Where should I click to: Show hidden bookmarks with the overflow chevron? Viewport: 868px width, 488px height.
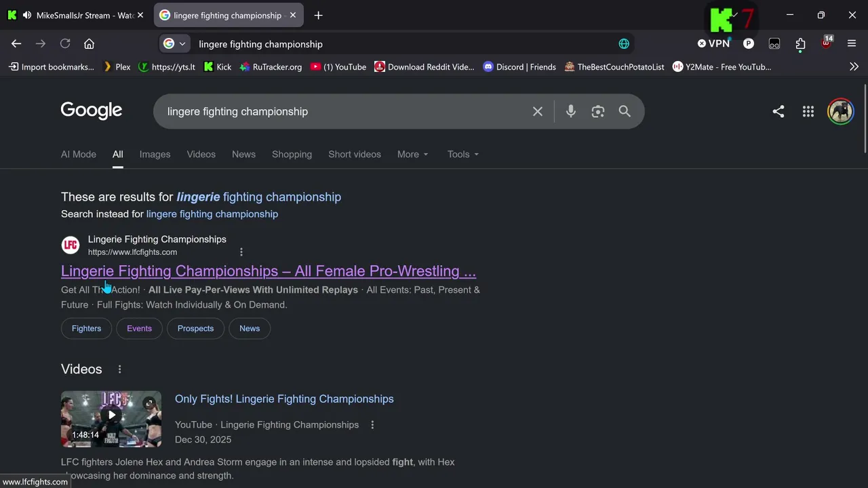tap(854, 66)
